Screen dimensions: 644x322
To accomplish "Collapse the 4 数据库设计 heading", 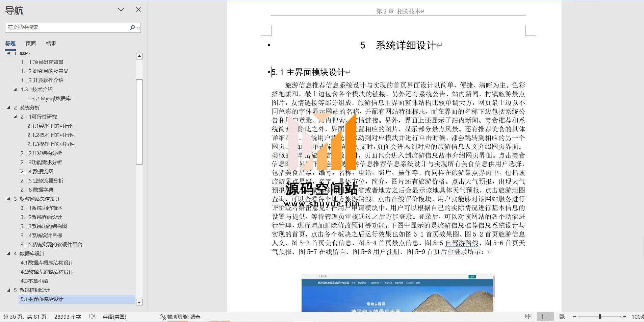I will pyautogui.click(x=8, y=253).
